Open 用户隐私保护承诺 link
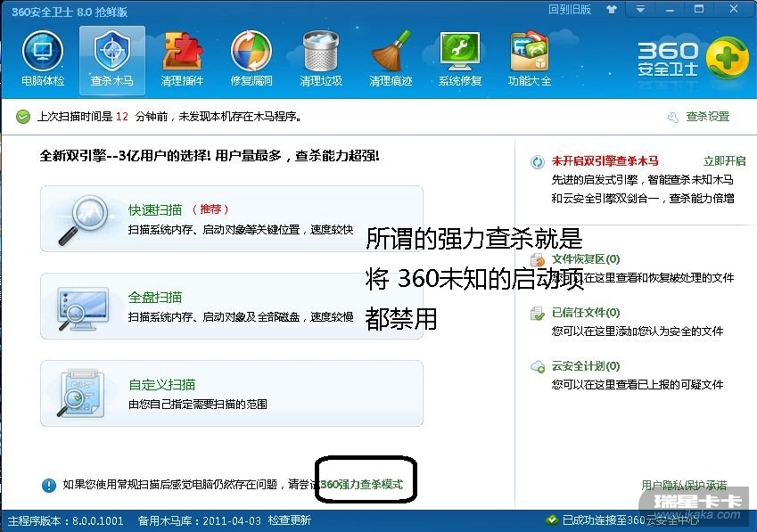The height and width of the screenshot is (532, 757). 684,485
